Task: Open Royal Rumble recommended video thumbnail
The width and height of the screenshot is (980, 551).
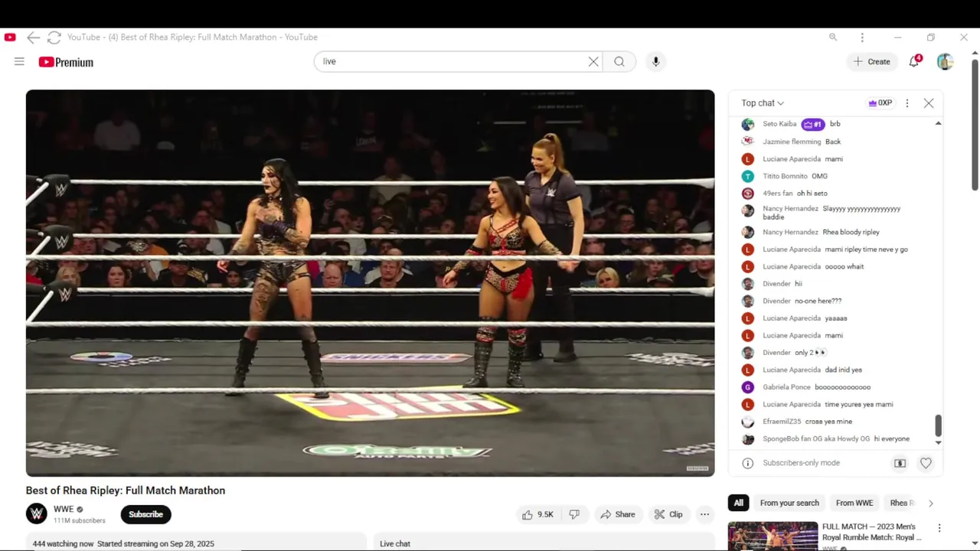Action: (x=773, y=536)
